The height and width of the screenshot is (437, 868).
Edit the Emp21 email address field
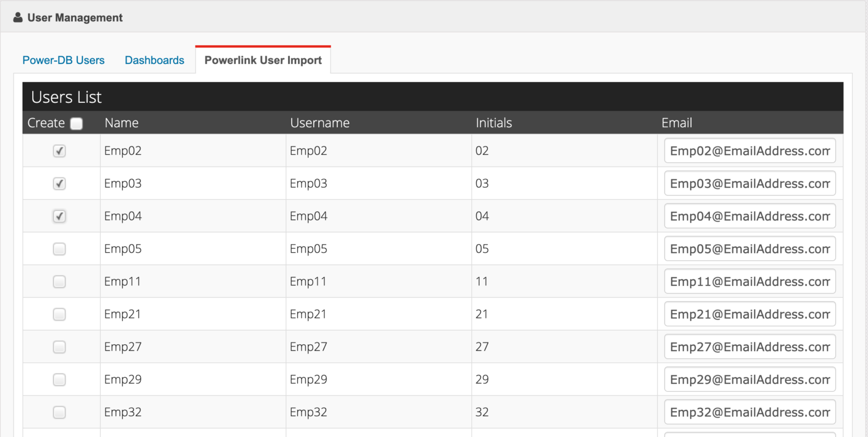click(749, 314)
